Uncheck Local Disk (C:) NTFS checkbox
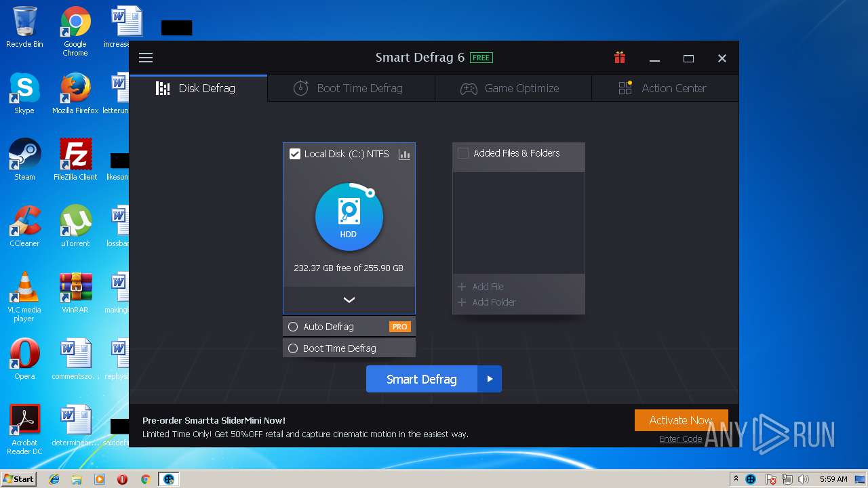The height and width of the screenshot is (488, 868). (295, 154)
